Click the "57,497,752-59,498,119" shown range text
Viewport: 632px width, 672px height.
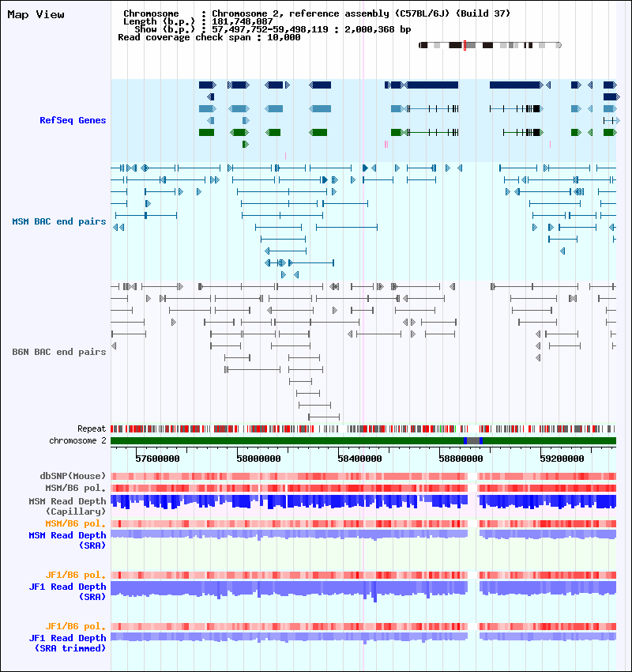click(x=270, y=29)
